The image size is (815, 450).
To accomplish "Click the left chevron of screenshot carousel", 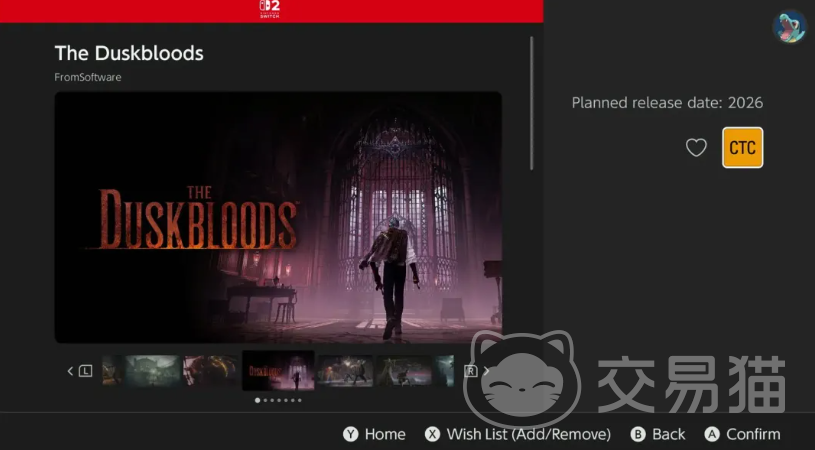I will pos(70,371).
